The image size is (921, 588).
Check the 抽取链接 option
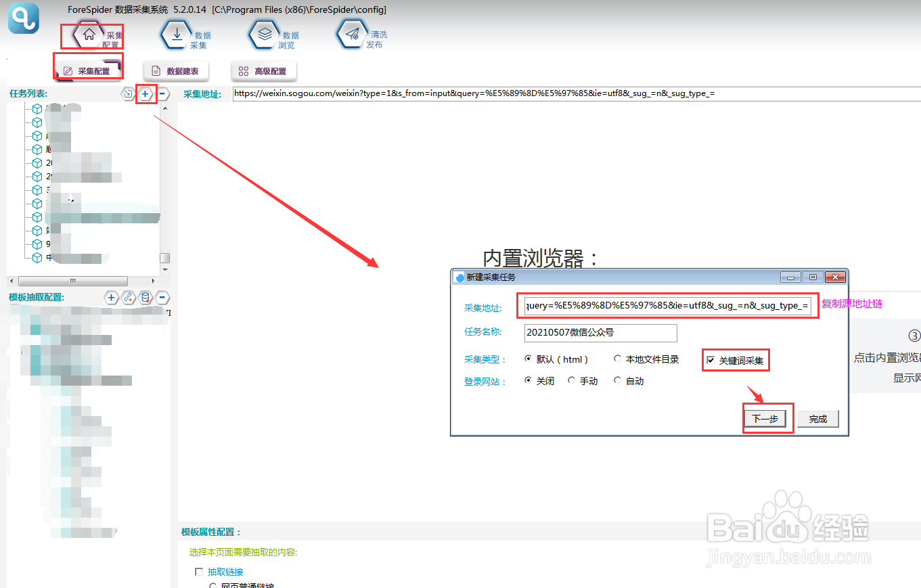(199, 572)
